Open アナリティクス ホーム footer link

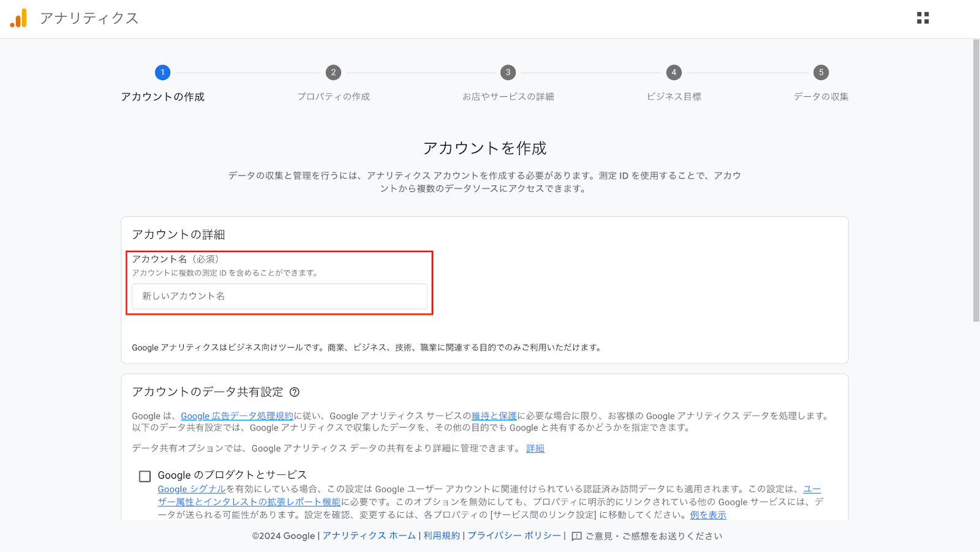pos(369,536)
